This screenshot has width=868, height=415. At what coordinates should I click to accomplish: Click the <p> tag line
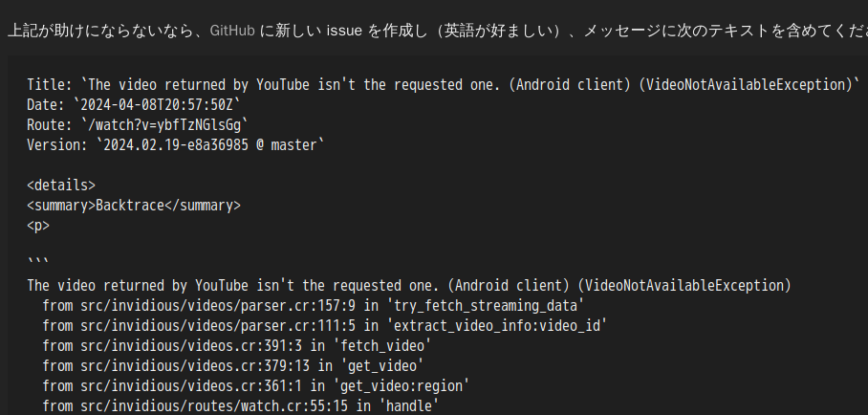pyautogui.click(x=38, y=226)
